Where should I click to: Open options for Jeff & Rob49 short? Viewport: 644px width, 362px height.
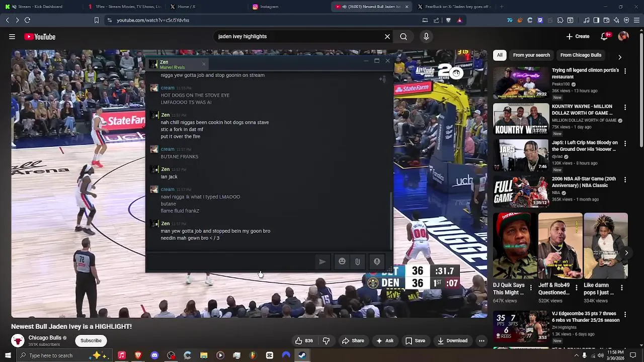(576, 288)
